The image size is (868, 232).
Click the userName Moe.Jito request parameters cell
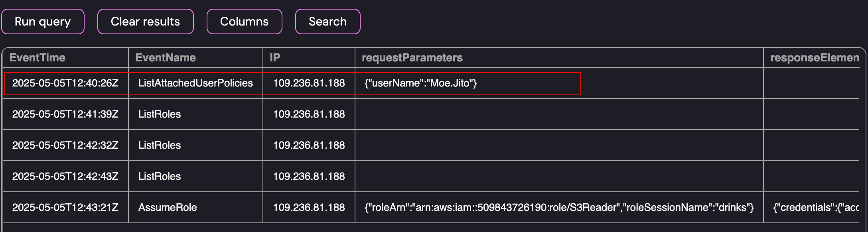pyautogui.click(x=421, y=83)
